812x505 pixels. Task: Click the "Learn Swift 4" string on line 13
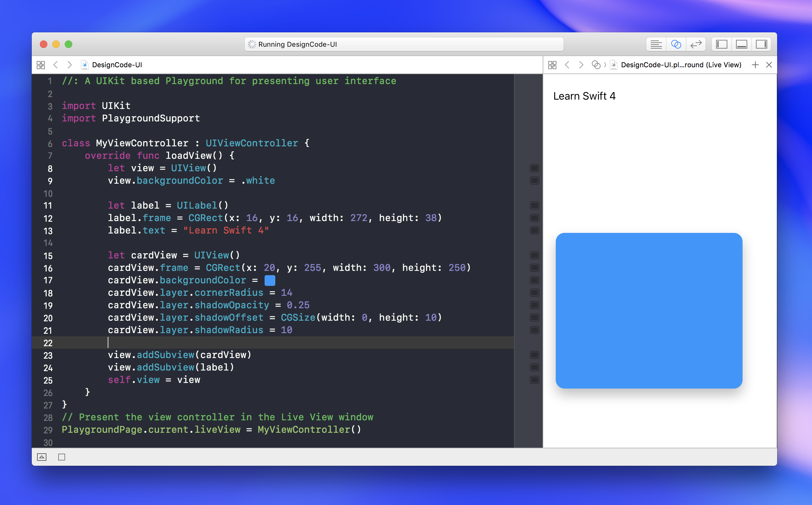click(x=226, y=230)
